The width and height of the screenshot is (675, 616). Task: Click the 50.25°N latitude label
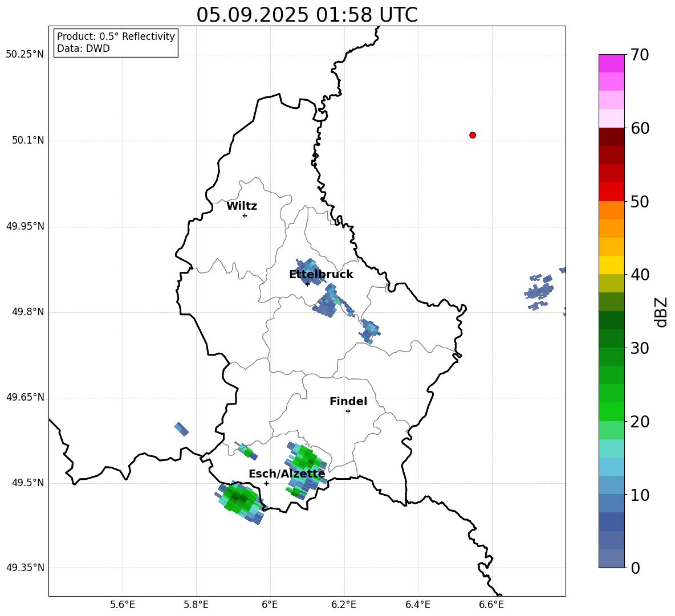pos(25,55)
